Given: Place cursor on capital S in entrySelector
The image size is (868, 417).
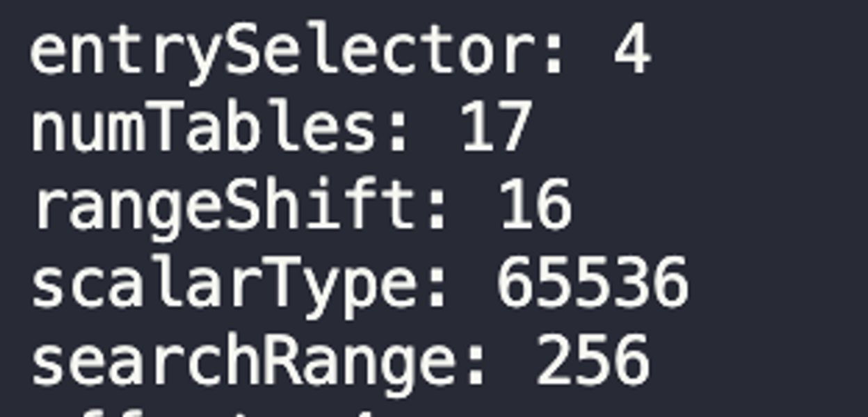Looking at the screenshot, I should pyautogui.click(x=243, y=52).
